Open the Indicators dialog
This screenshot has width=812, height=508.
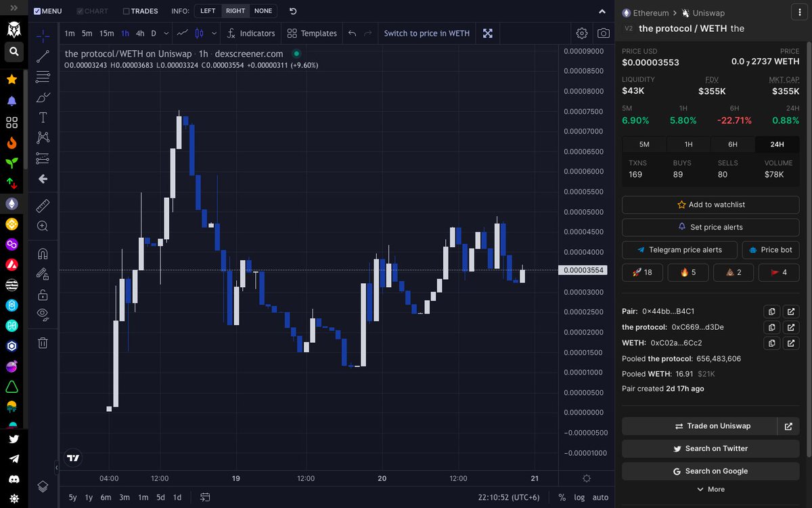(x=250, y=33)
